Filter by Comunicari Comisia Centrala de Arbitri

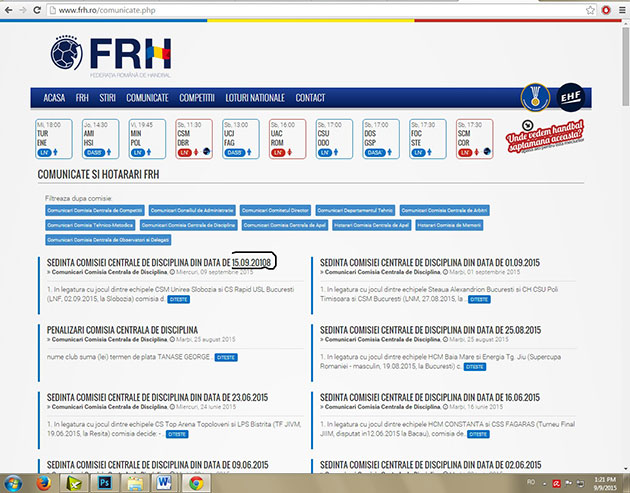tap(444, 210)
